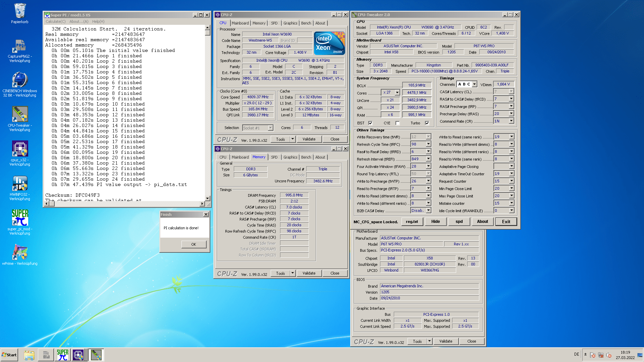Launch CINEBENCH Windows 32 Bit shortcut

coord(19,84)
